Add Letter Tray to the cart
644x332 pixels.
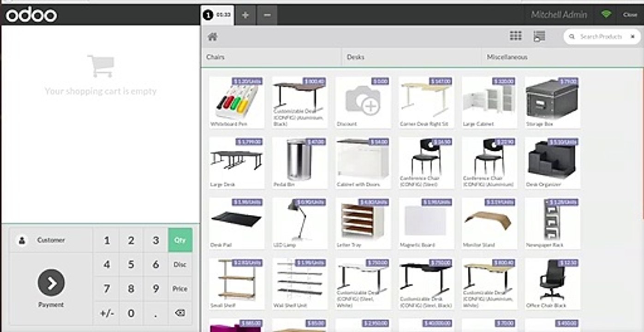[363, 223]
